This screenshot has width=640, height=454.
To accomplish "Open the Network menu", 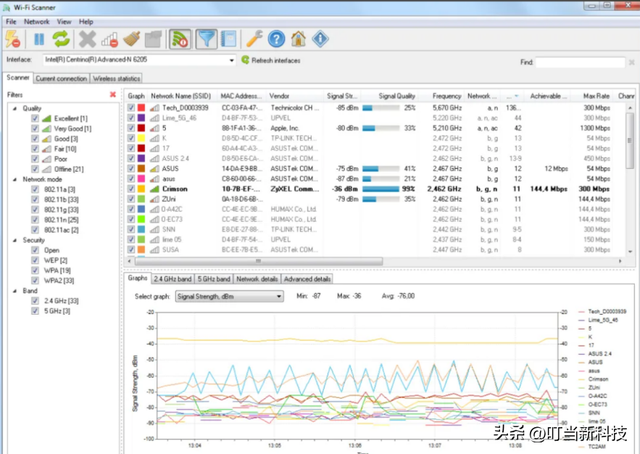I will tap(36, 21).
